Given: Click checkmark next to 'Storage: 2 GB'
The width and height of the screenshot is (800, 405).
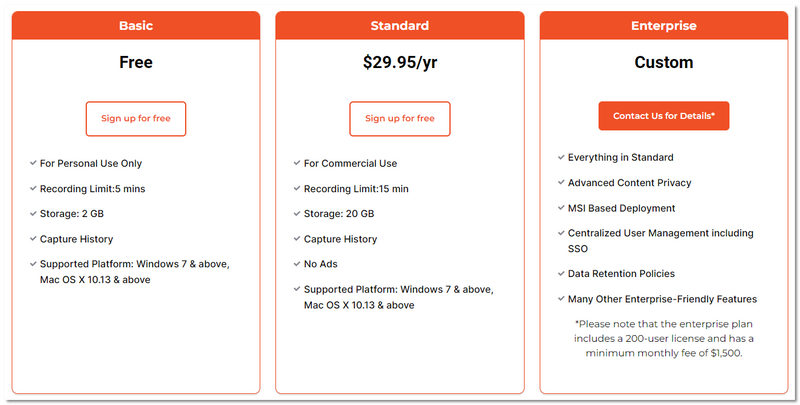Looking at the screenshot, I should 33,213.
